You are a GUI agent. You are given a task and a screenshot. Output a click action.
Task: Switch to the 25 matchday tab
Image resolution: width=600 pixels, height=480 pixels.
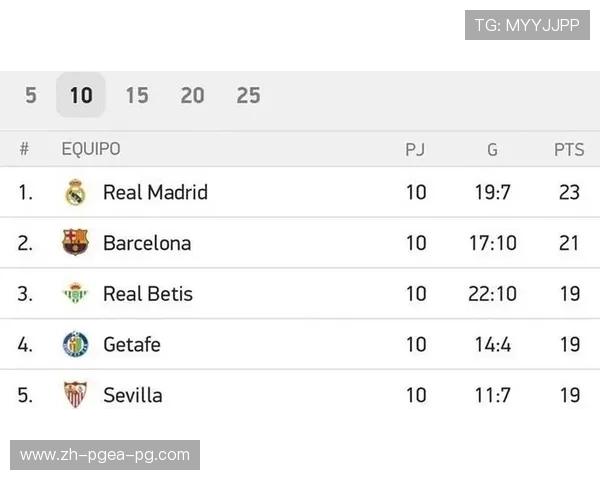coord(249,95)
